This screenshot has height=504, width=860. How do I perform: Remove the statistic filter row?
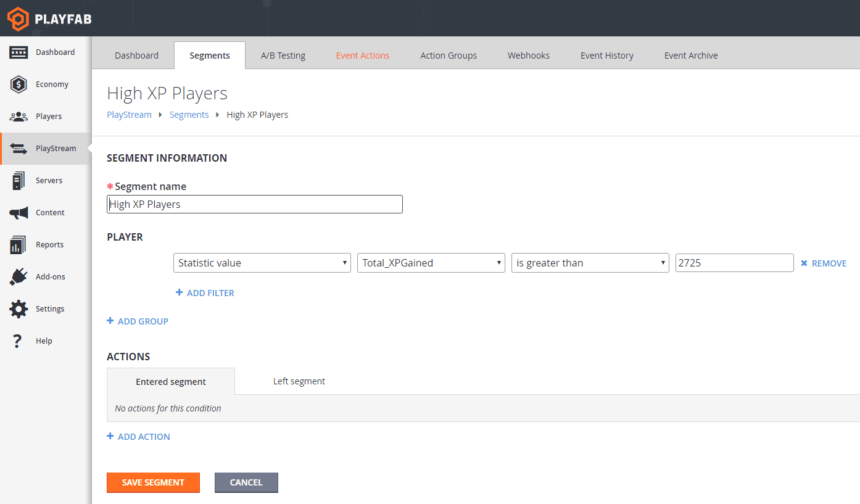click(824, 263)
